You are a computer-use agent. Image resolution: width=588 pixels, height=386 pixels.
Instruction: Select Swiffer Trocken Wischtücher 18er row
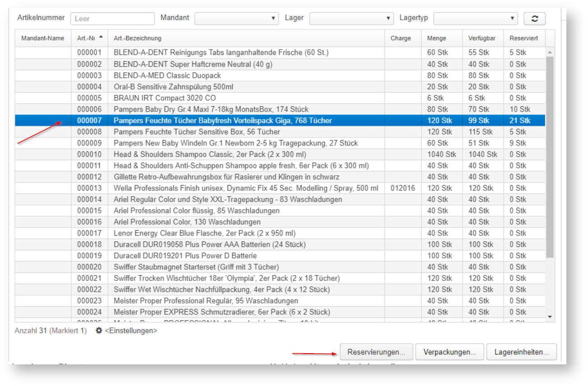[280, 278]
